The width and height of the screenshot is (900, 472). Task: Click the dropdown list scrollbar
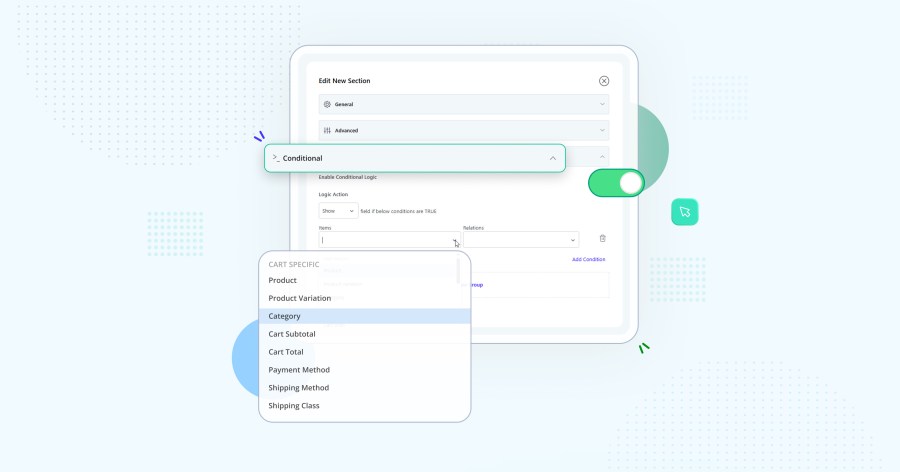pyautogui.click(x=458, y=270)
